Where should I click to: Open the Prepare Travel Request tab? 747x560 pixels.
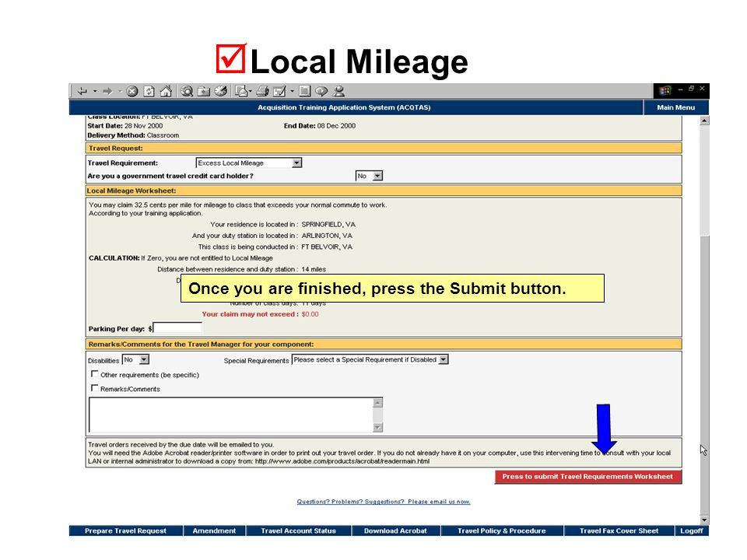(x=125, y=530)
